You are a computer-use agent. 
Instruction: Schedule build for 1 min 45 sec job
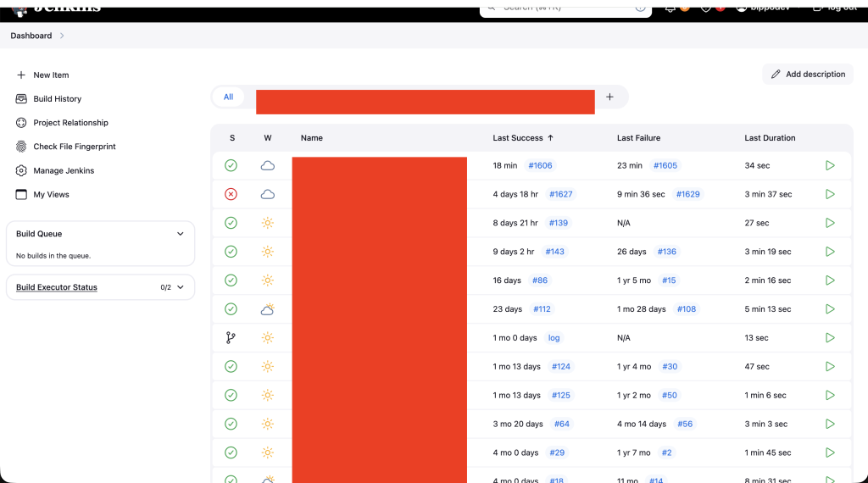pos(830,452)
